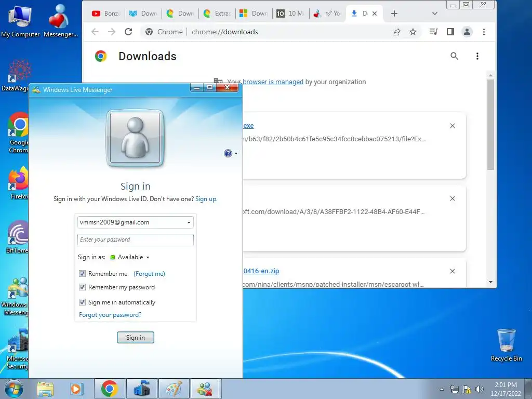Image resolution: width=532 pixels, height=399 pixels.
Task: Open the BitTorrent desktop shortcut
Action: (x=17, y=237)
